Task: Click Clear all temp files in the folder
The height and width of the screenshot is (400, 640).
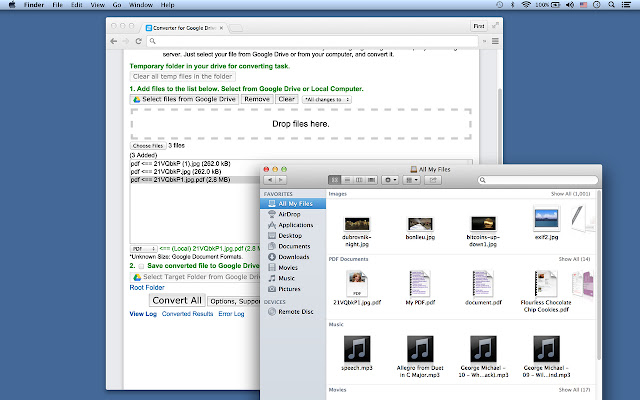Action: click(182, 76)
